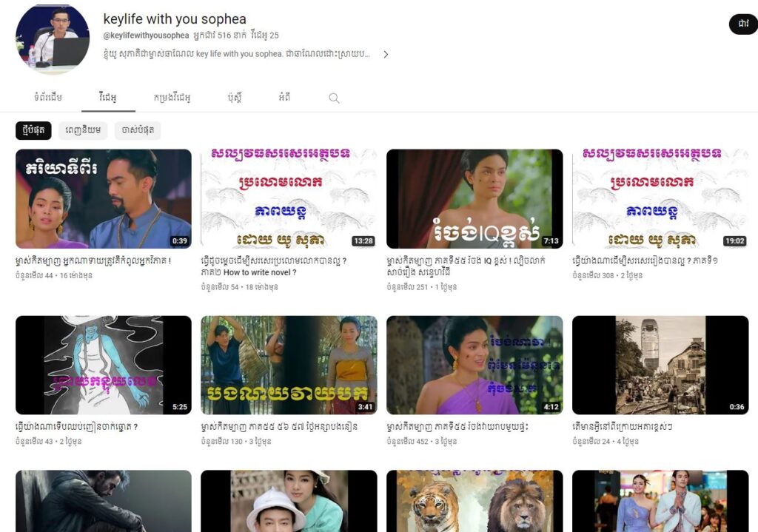
Task: Open the 5:25 ghost drawing thumbnail
Action: [x=104, y=365]
